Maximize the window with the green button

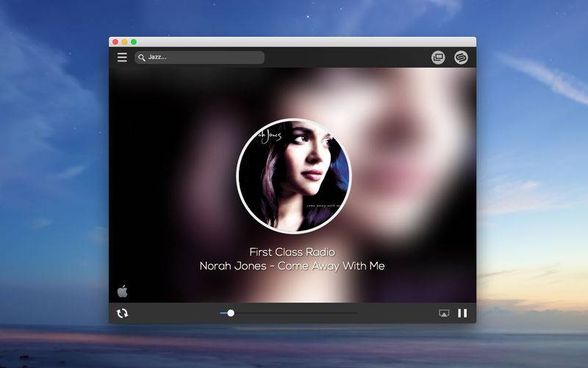click(x=134, y=42)
